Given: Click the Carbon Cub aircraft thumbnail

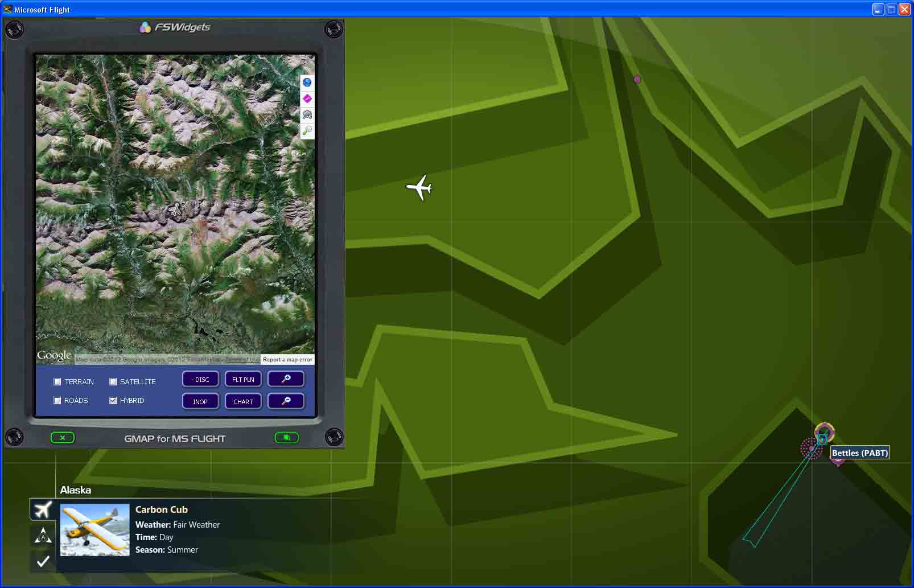Looking at the screenshot, I should [x=94, y=530].
